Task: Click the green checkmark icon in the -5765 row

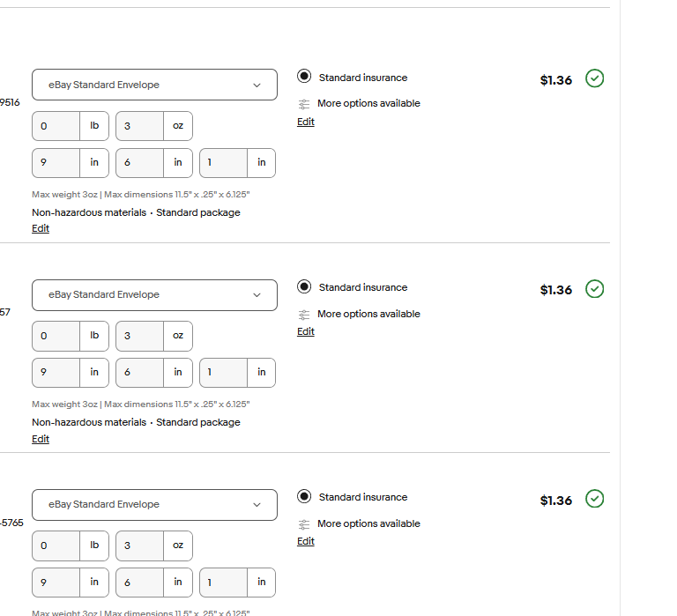Action: pyautogui.click(x=594, y=499)
